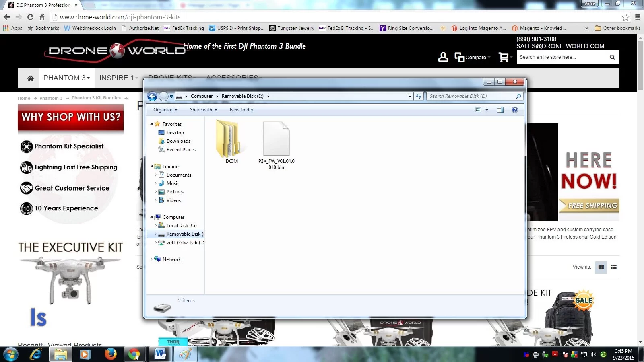Click Computer in the address breadcrumb
This screenshot has height=362, width=644.
coord(201,96)
